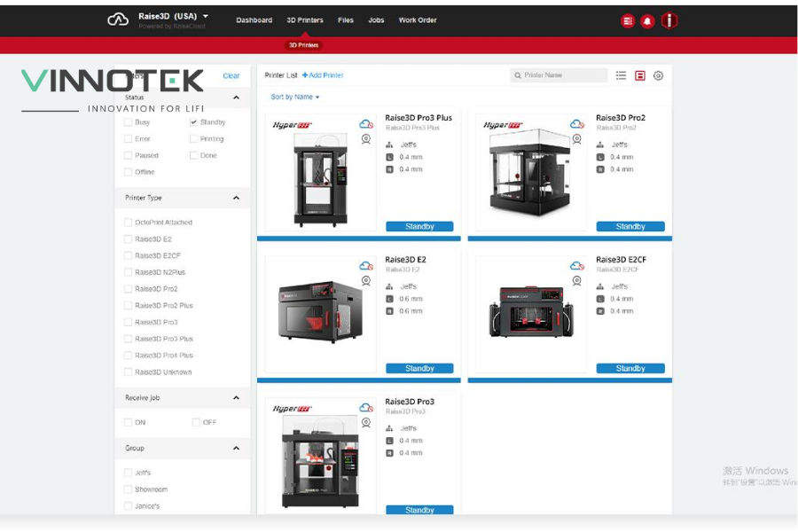Enable the Error status filter
The height and width of the screenshot is (532, 798).
tap(128, 139)
